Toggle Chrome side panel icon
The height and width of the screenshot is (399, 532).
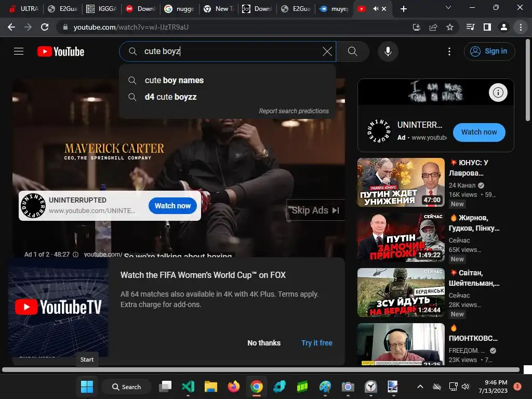[487, 27]
